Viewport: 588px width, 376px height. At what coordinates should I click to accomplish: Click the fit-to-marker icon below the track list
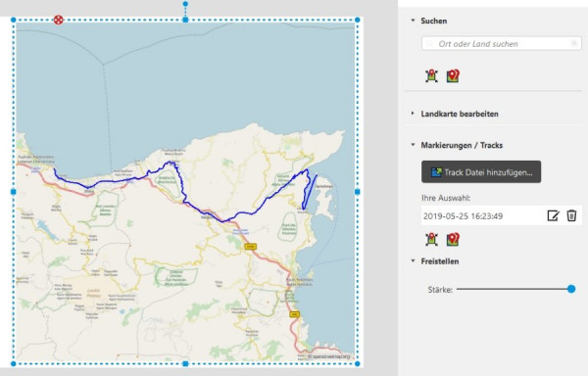click(431, 239)
